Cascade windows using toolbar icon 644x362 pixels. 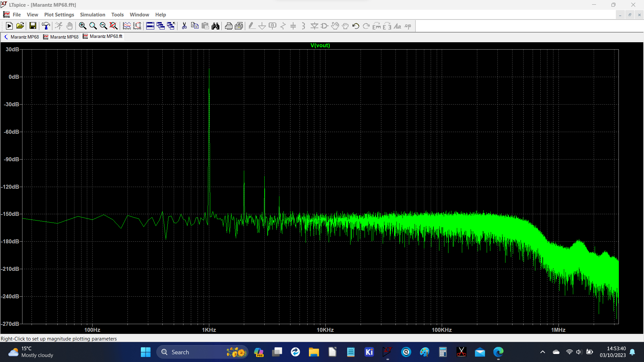coord(161,26)
